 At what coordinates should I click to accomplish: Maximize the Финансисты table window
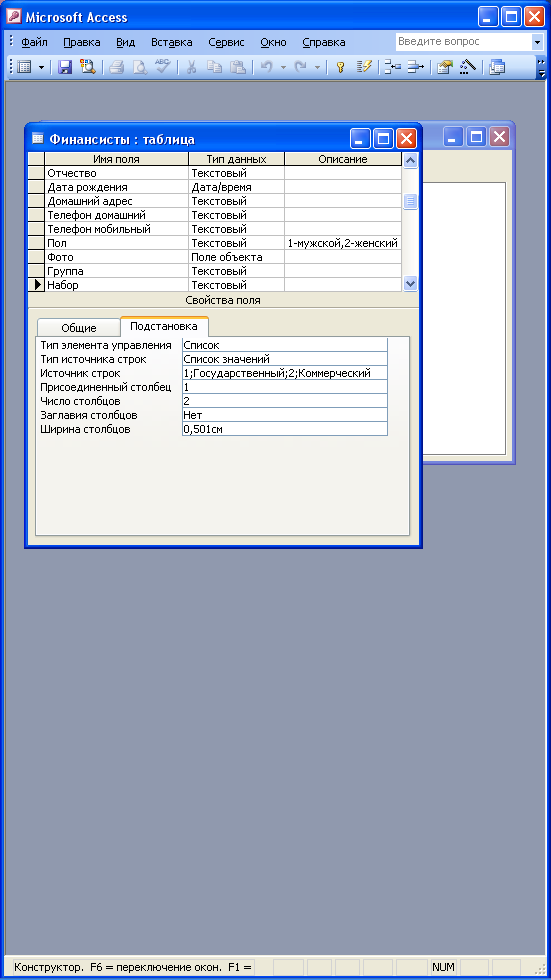click(383, 139)
